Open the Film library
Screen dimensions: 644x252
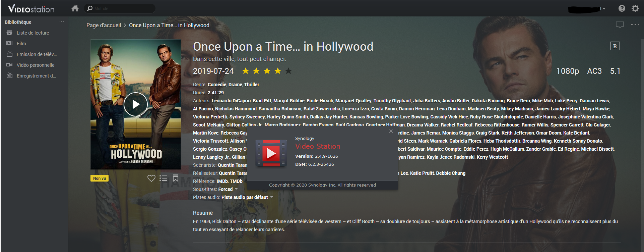coord(21,43)
